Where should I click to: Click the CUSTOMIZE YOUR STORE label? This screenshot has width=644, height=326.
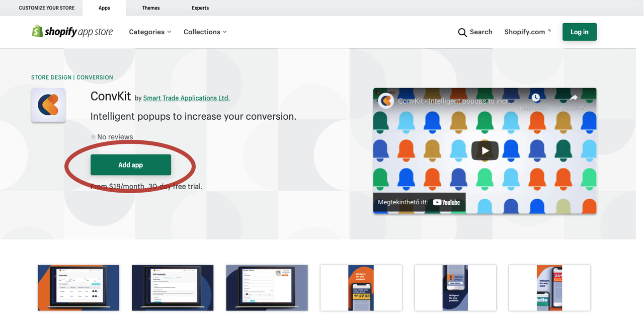pyautogui.click(x=47, y=8)
